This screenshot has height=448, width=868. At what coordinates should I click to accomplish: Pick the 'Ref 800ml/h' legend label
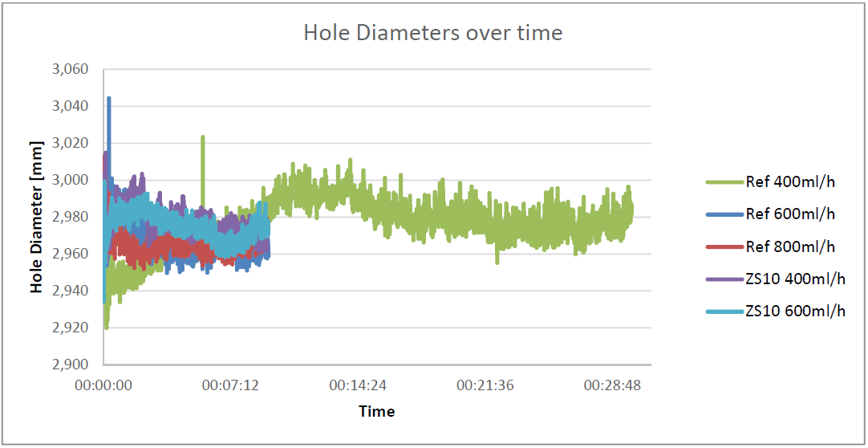(790, 246)
